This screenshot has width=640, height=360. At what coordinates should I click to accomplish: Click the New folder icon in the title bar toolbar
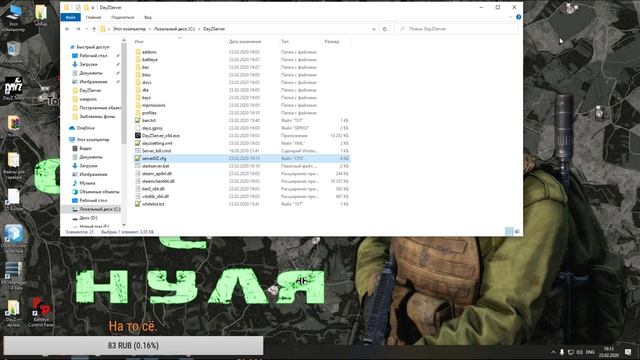(x=86, y=7)
